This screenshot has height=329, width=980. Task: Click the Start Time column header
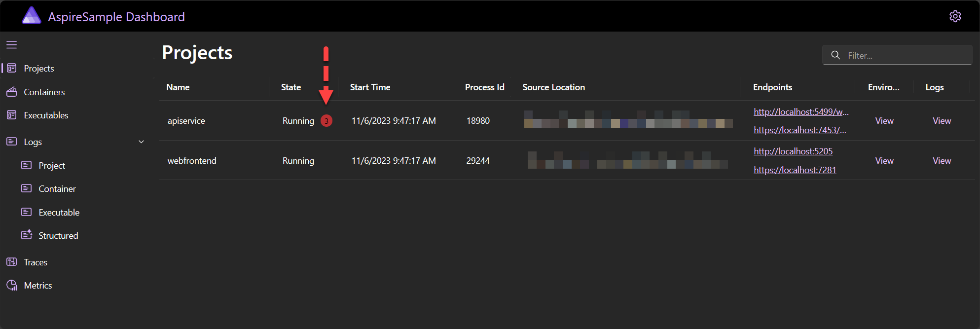coord(370,87)
